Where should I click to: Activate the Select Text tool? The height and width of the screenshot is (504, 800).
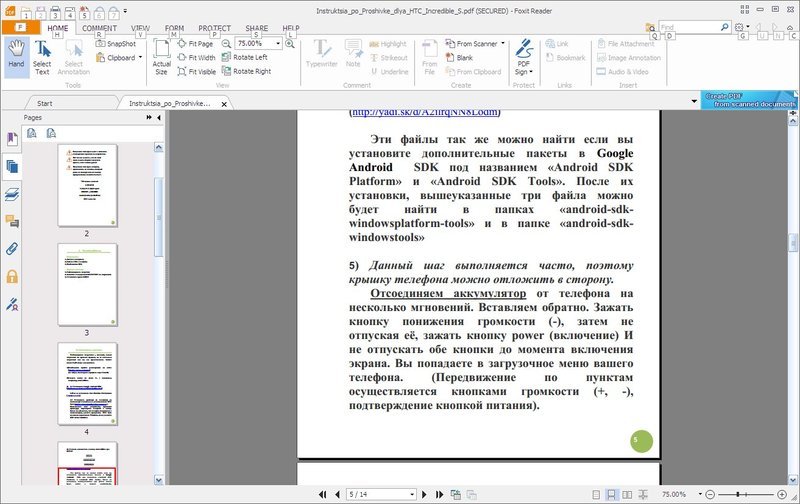pyautogui.click(x=42, y=57)
